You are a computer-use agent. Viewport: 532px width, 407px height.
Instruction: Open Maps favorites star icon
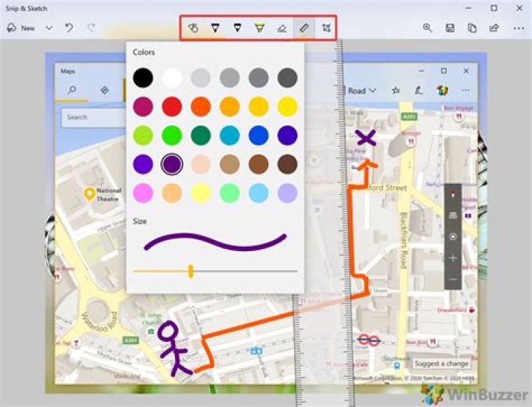[x=395, y=91]
